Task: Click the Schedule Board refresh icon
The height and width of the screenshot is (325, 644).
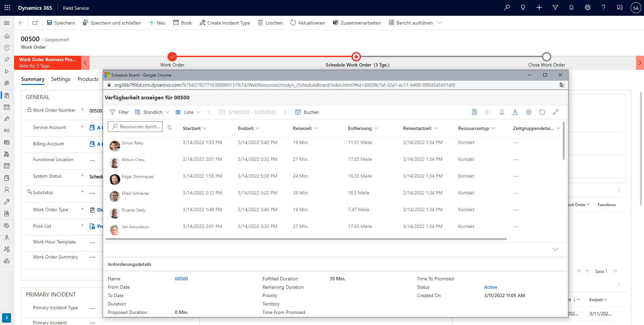Action: (542, 112)
